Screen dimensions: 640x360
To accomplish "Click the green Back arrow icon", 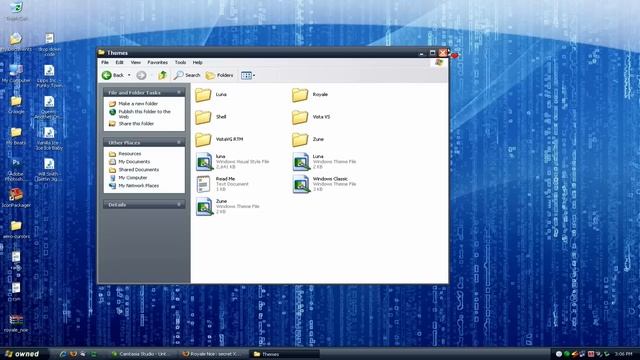I will [107, 75].
